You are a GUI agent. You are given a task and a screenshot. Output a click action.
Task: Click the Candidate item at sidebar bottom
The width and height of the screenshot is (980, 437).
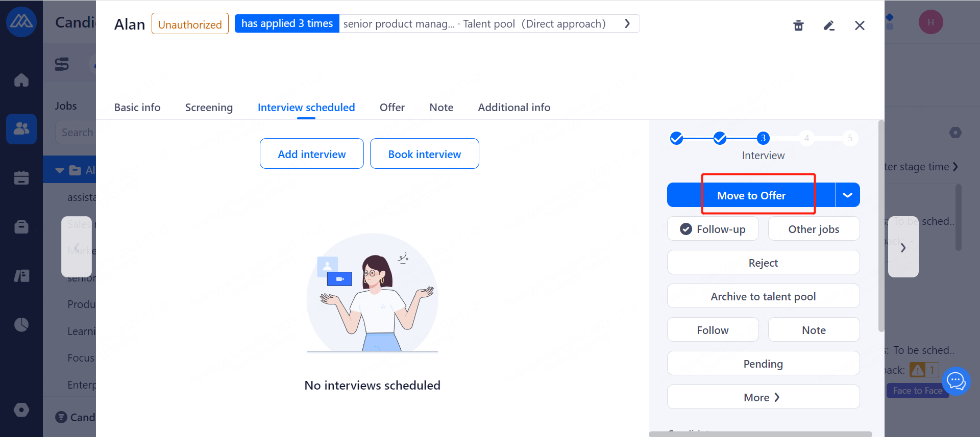coord(76,417)
